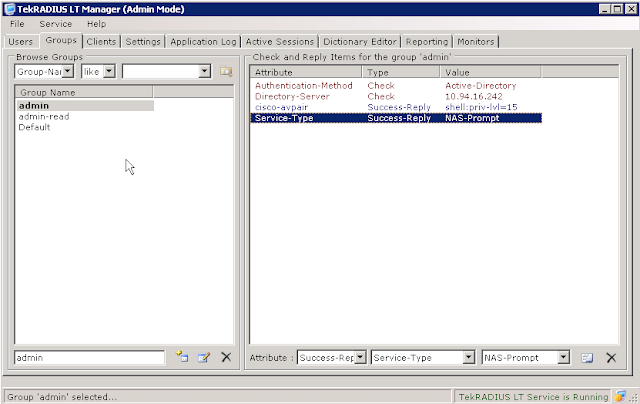Switch to the Application Log tab
The image size is (640, 404).
[203, 42]
